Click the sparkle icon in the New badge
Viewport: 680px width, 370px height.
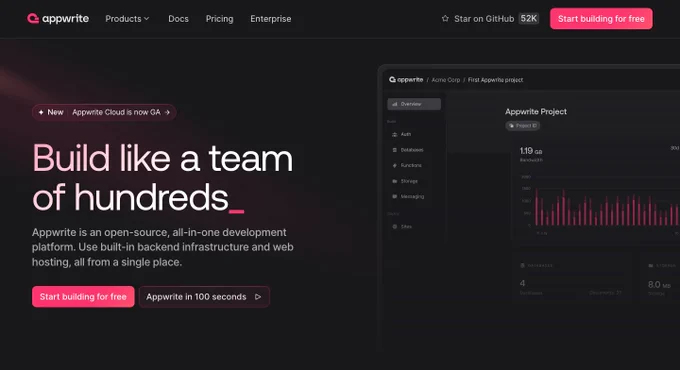[x=41, y=112]
